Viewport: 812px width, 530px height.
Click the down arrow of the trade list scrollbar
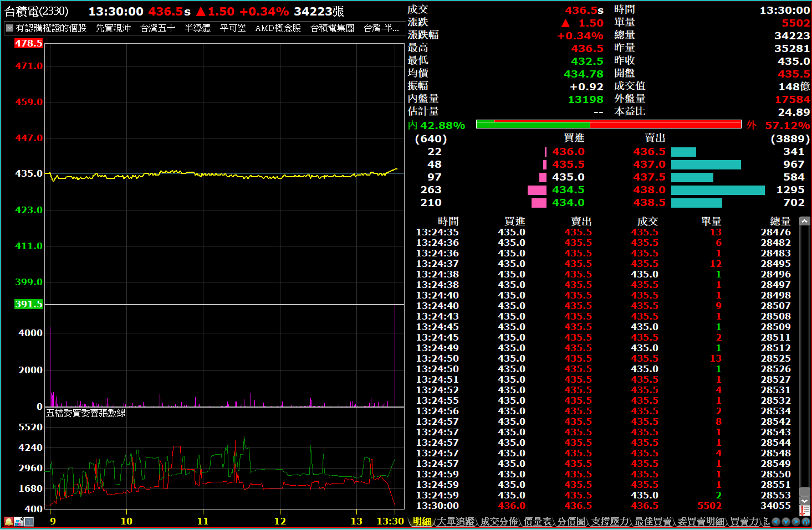click(x=804, y=501)
